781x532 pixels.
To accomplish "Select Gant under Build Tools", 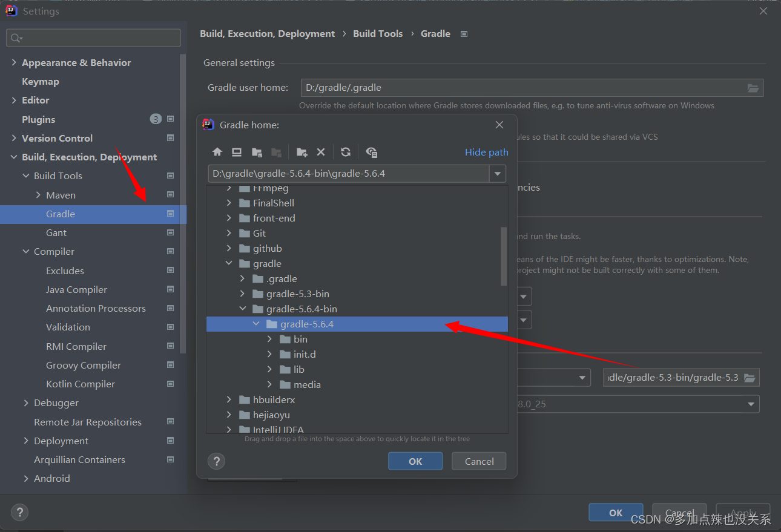I will coord(56,232).
